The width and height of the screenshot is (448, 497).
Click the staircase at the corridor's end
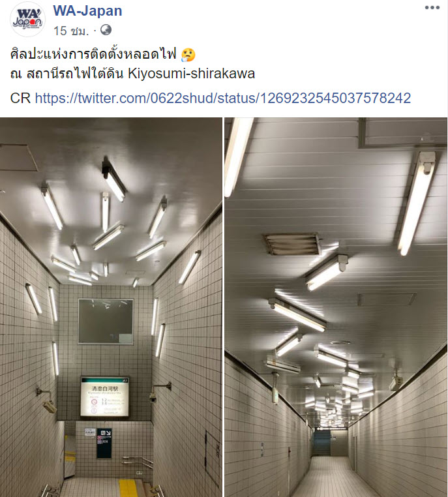coord(321,444)
